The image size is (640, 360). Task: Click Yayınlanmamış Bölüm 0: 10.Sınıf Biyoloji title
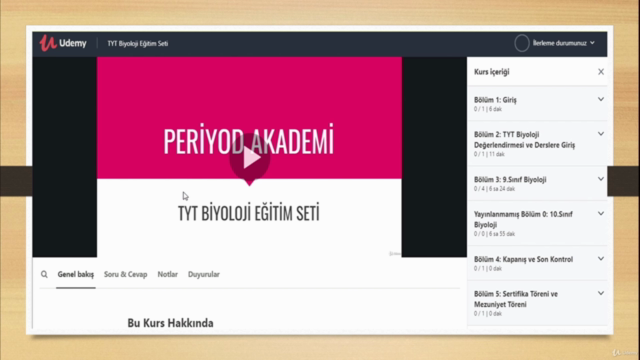click(x=523, y=219)
